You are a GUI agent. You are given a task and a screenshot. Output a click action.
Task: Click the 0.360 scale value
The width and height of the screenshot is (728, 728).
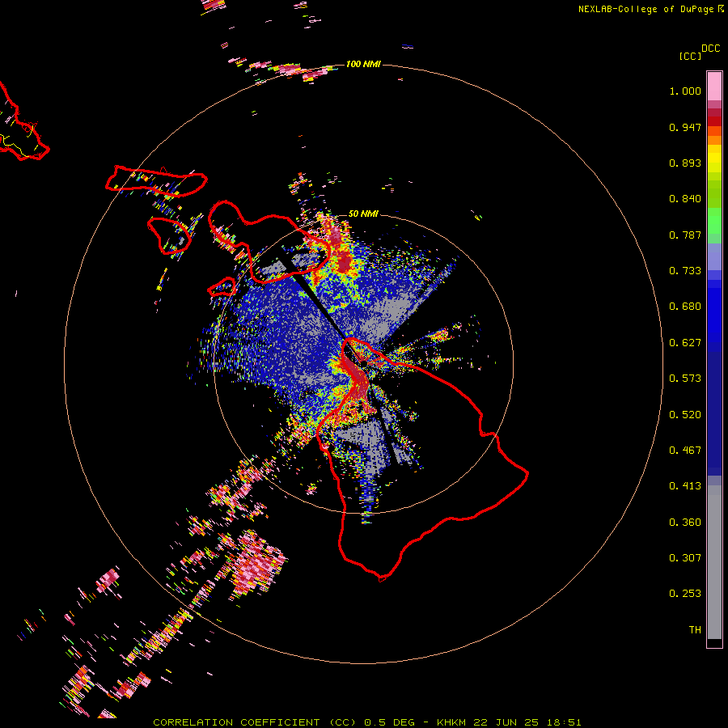click(x=685, y=523)
